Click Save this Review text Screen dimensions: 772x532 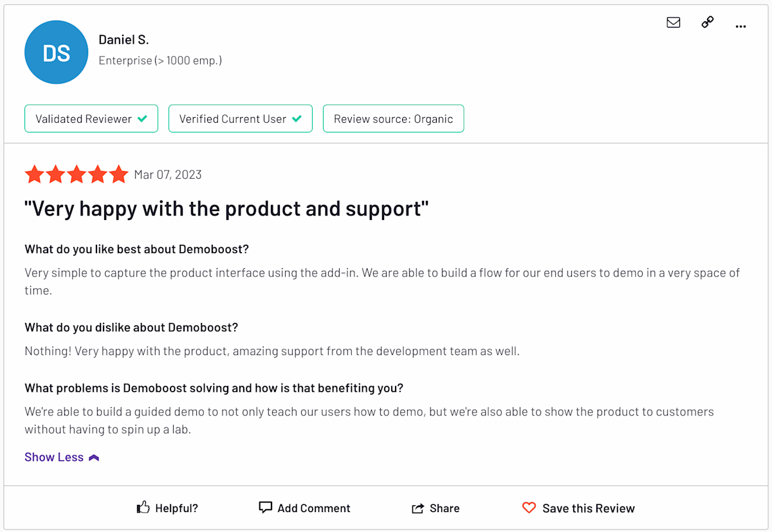(x=588, y=508)
